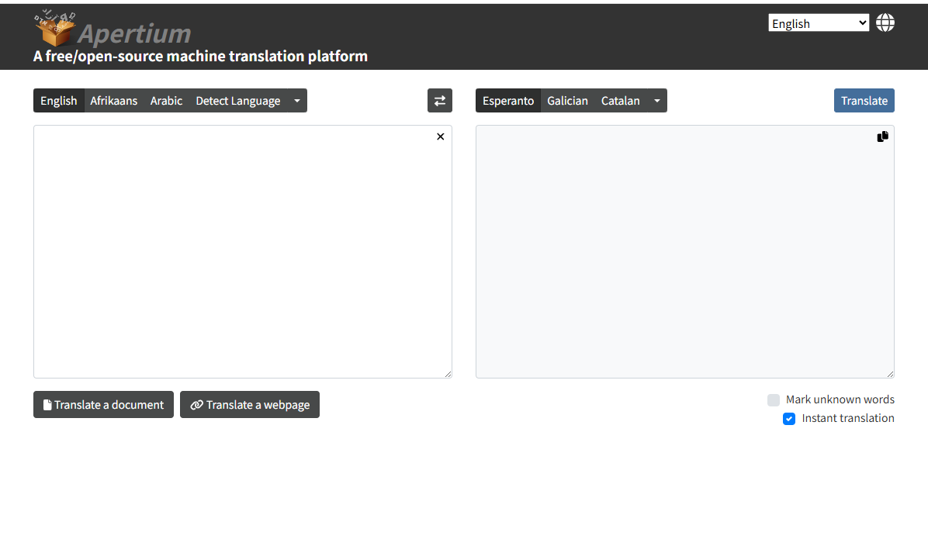Click the Apertium box logo
Image resolution: width=928 pixels, height=560 pixels.
pyautogui.click(x=55, y=27)
